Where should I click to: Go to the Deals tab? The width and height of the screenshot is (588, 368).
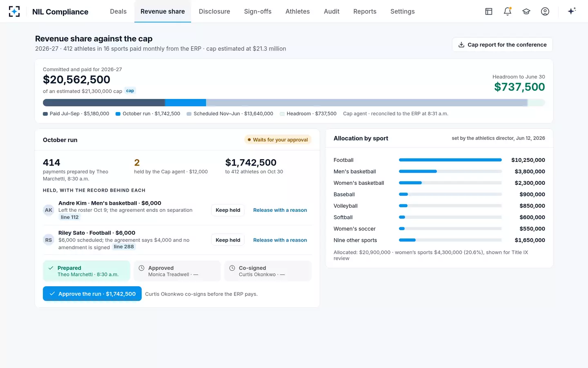118,11
